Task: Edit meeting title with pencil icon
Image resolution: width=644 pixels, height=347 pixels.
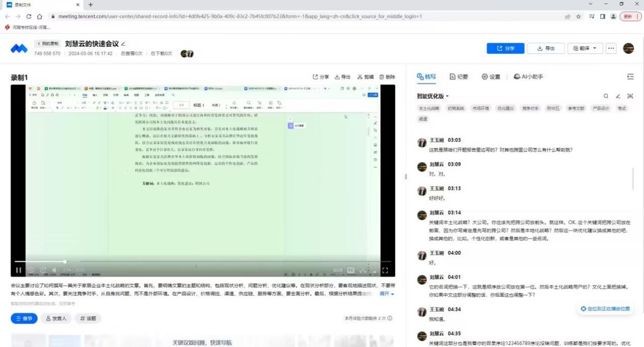Action: [123, 44]
